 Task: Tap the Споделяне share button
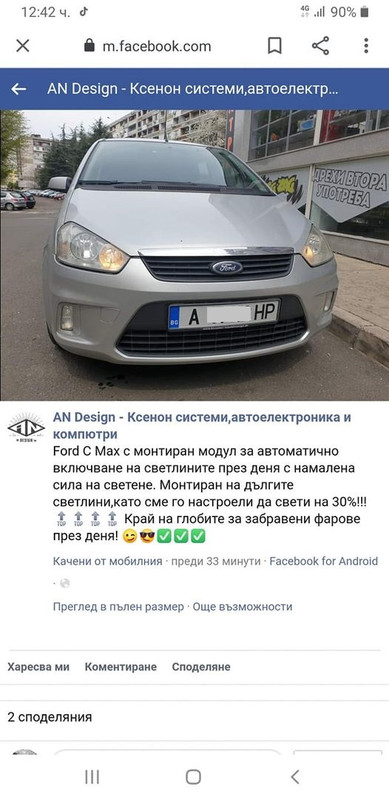[x=201, y=667]
